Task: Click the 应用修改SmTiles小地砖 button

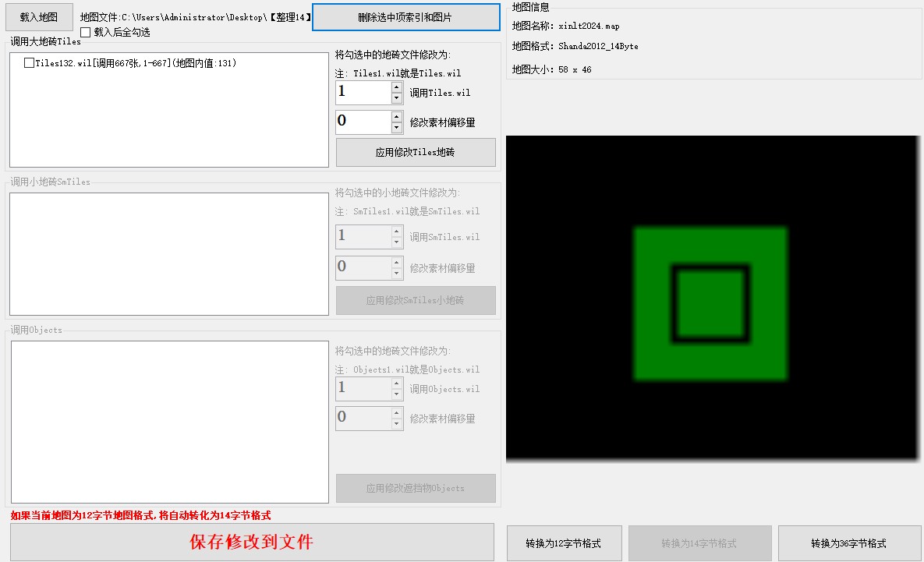Action: click(416, 300)
